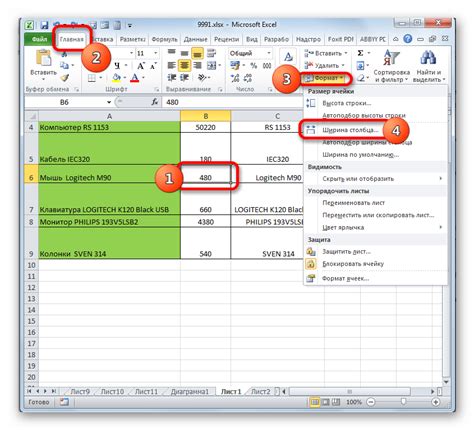Open the number format dropdown Общий
Image resolution: width=474 pixels, height=430 pixels.
pos(269,53)
